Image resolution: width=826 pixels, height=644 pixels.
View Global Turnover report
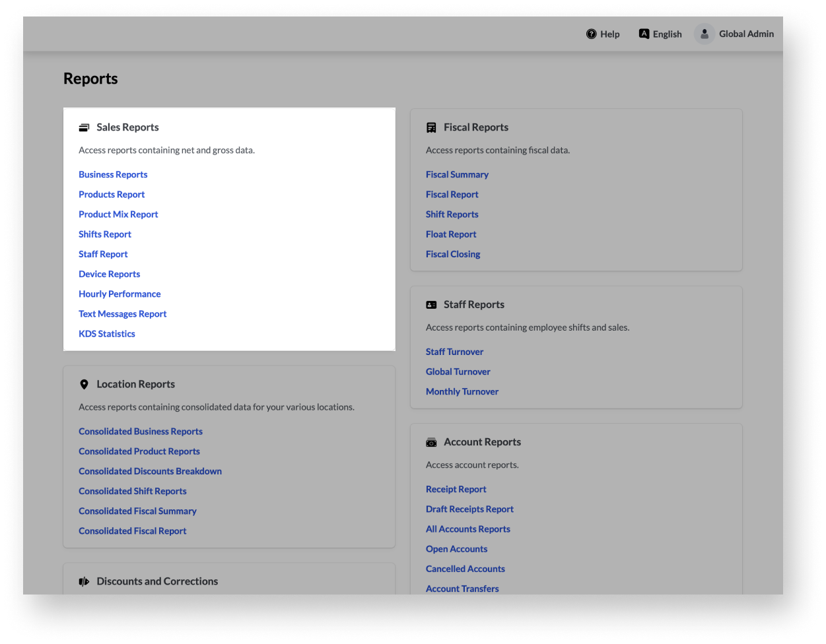(458, 371)
